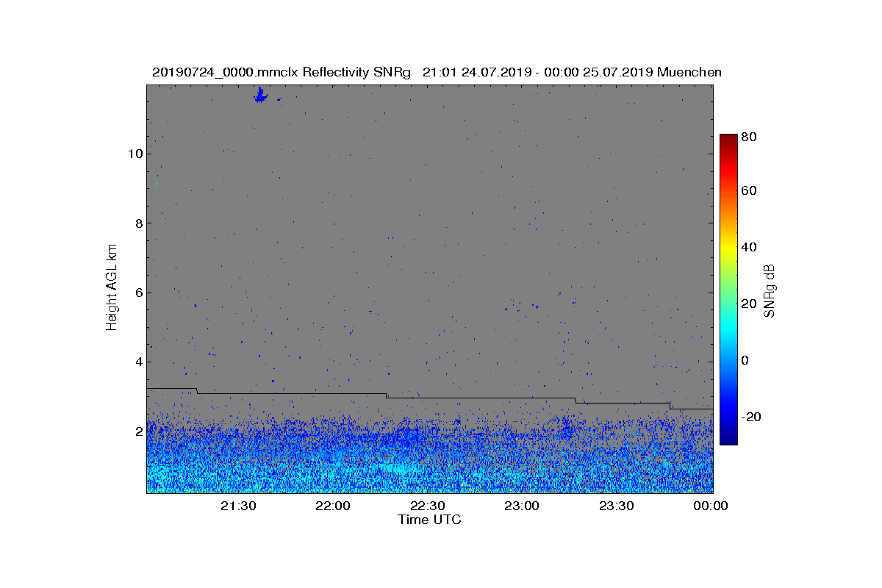
Task: Click the 23:30 time tick label
Action: [x=617, y=506]
